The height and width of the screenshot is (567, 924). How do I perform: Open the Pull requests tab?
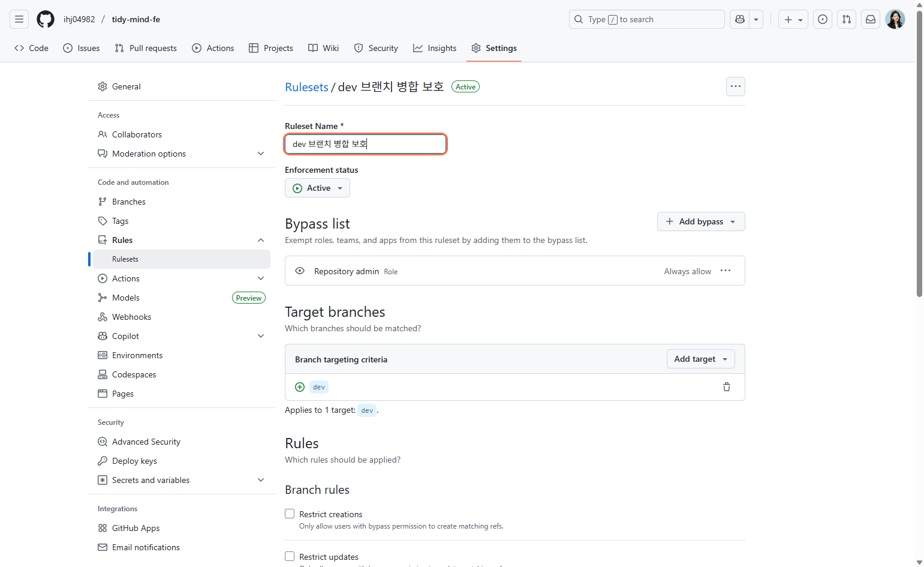tap(146, 48)
